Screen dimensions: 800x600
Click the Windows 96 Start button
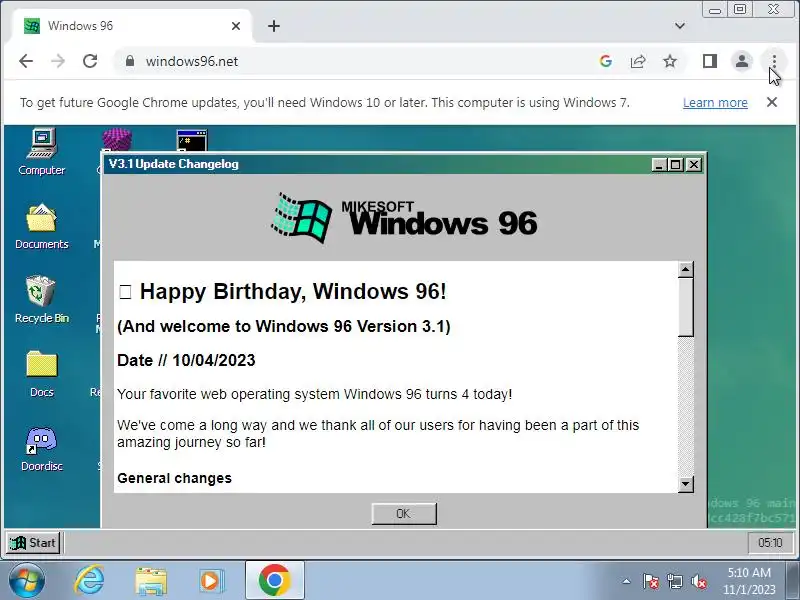[x=34, y=543]
